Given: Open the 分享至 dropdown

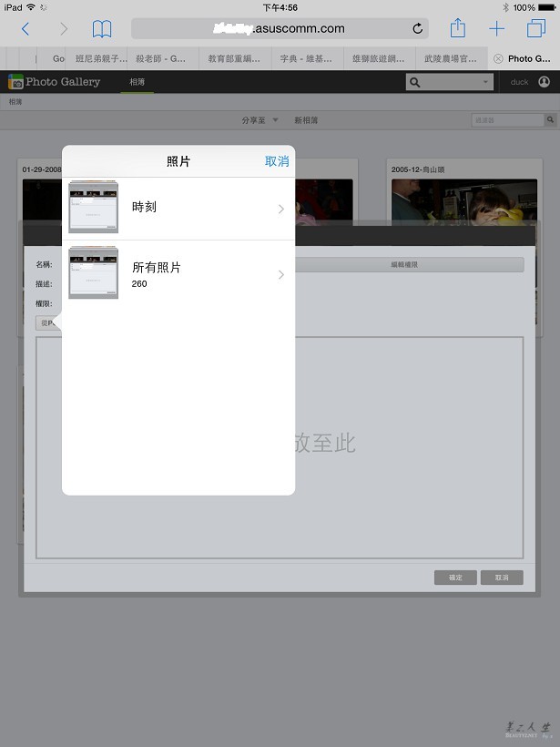Looking at the screenshot, I should click(x=260, y=120).
